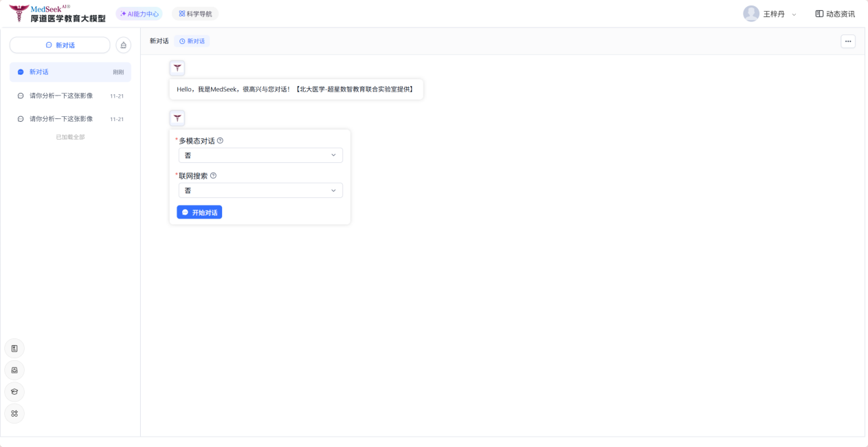Viewport: 868px width, 447px height.
Task: Open the 动态资讯 link
Action: (835, 14)
